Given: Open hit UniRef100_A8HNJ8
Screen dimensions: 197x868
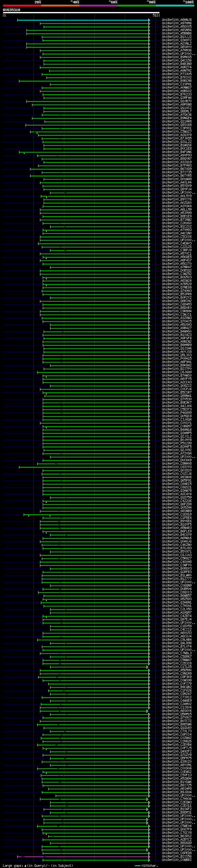Looking at the screenshot, I should click(x=177, y=20).
